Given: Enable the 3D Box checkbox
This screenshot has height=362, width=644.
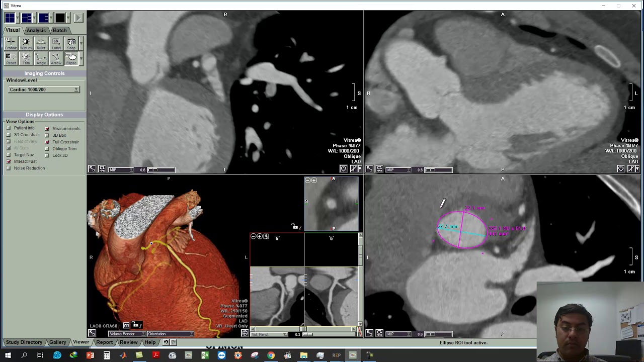Looking at the screenshot, I should click(x=47, y=135).
